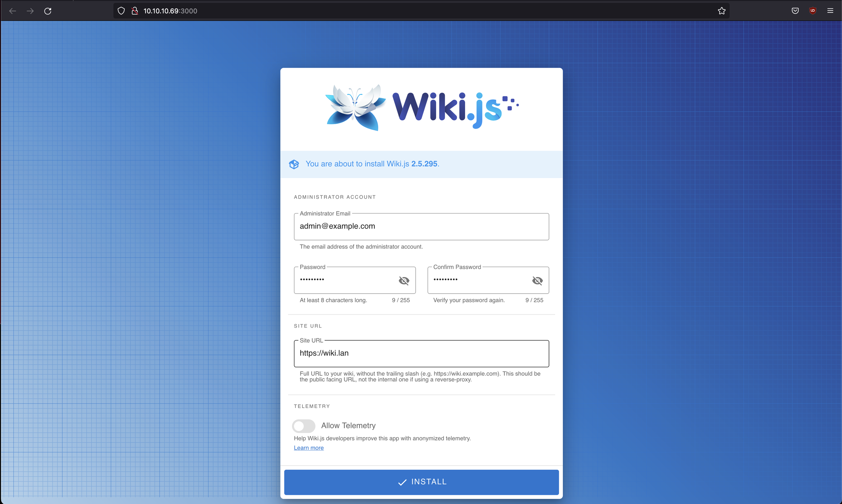Click the '9 / 255' counter under Password
This screenshot has width=842, height=504.
click(x=401, y=300)
